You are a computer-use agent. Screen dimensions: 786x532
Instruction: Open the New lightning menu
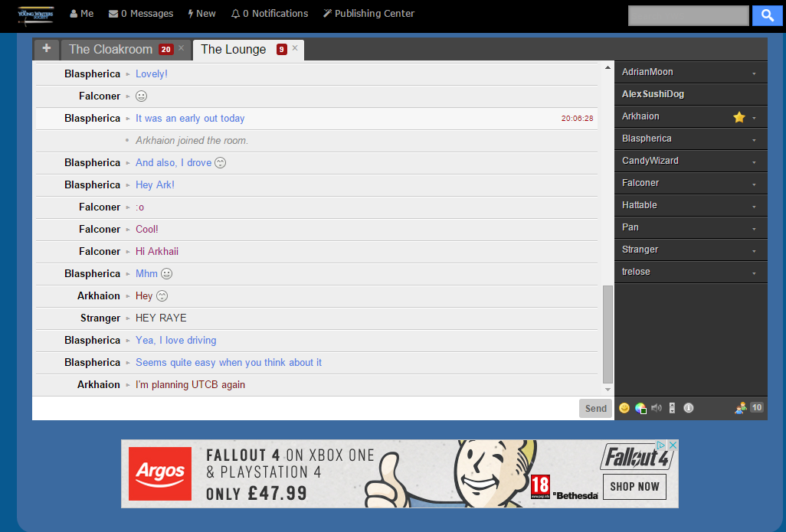point(201,14)
